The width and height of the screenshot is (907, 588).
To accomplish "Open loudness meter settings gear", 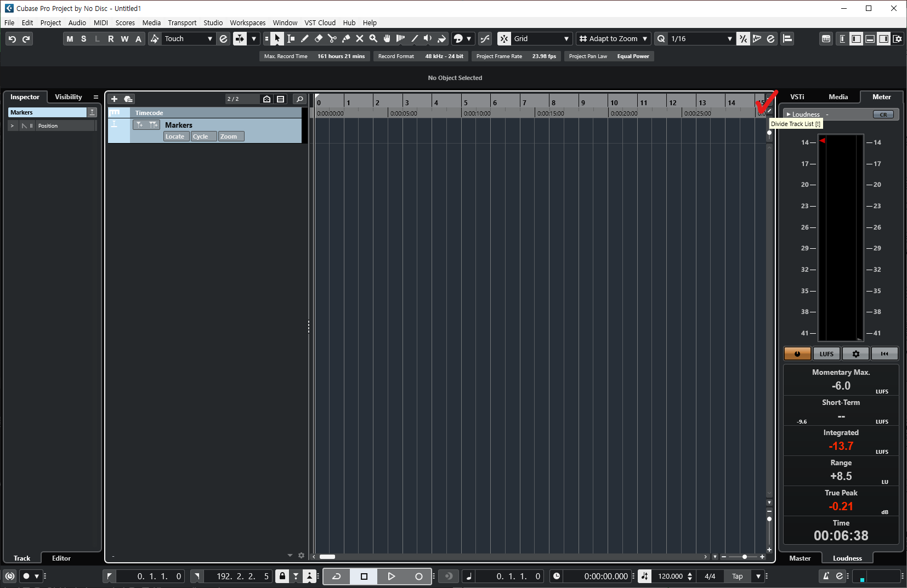I will [x=855, y=354].
